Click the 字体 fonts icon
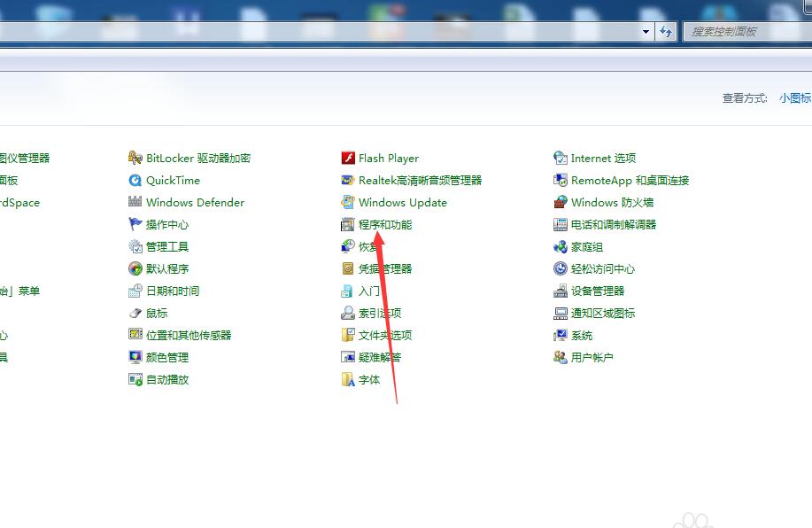Screen dimensions: 812x528 348,379
